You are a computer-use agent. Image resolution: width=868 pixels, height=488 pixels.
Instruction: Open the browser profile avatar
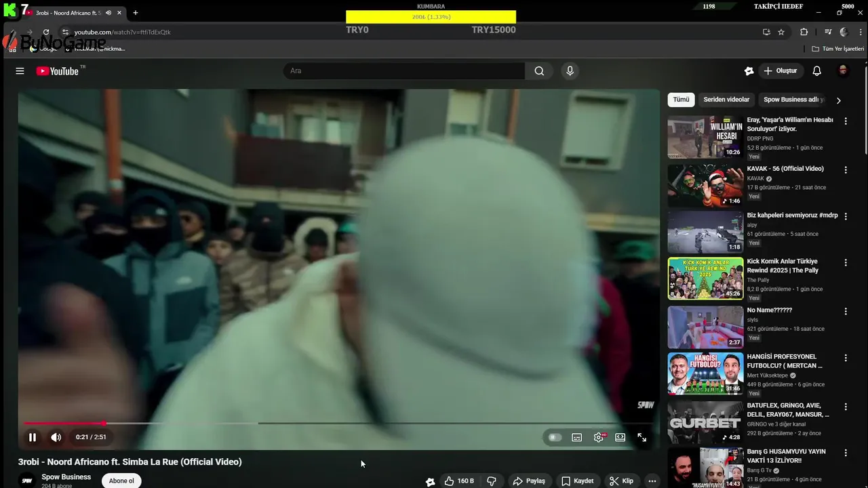(x=844, y=32)
